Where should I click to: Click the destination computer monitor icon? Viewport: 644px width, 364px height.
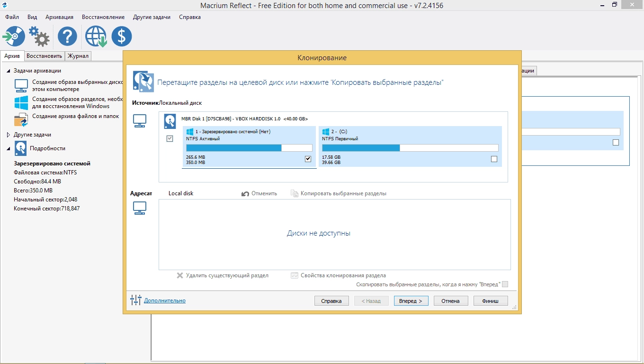tap(140, 209)
